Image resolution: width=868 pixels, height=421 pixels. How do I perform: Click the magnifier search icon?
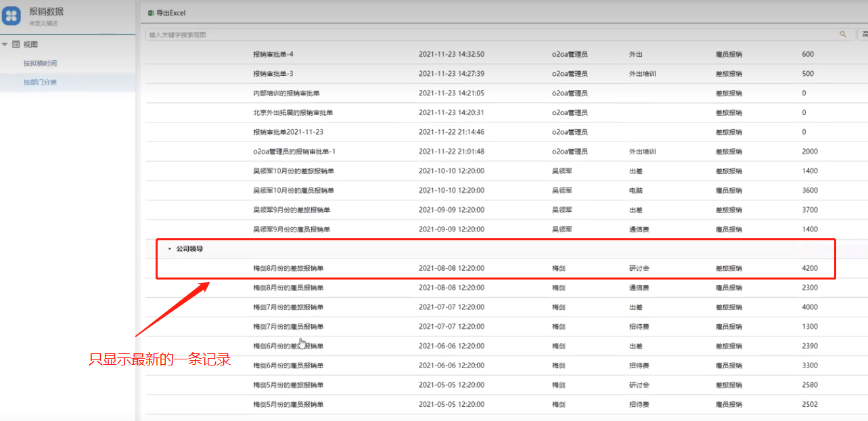[843, 34]
